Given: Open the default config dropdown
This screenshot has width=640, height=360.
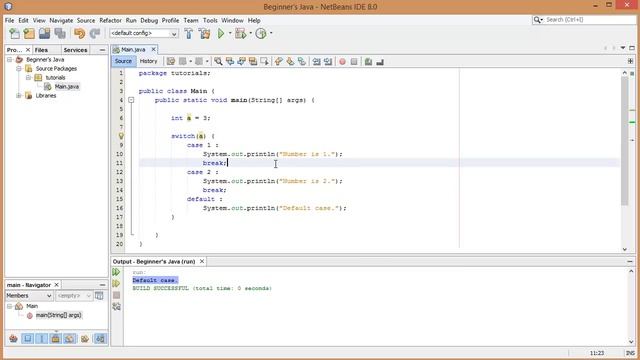Looking at the screenshot, I should [x=144, y=33].
